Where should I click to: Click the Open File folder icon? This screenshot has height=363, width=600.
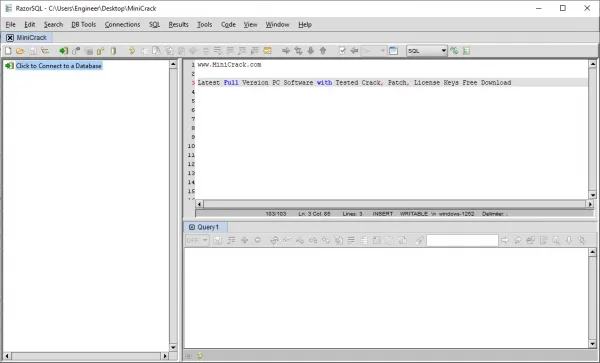(20, 51)
